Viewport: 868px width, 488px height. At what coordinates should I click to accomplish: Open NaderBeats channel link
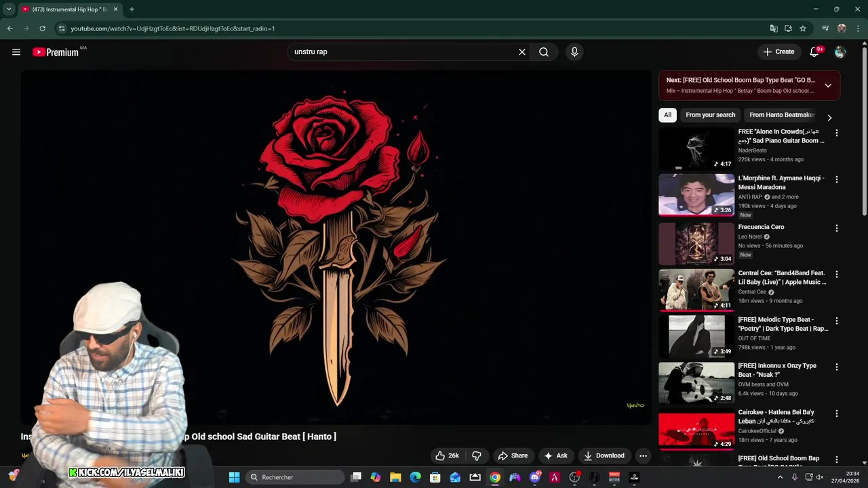[x=752, y=150]
